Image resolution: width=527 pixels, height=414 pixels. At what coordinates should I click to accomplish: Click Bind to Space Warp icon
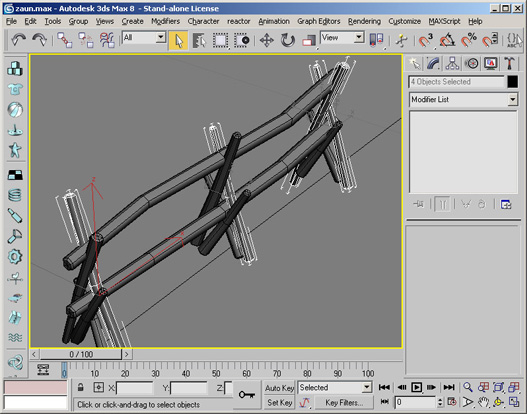coord(107,40)
